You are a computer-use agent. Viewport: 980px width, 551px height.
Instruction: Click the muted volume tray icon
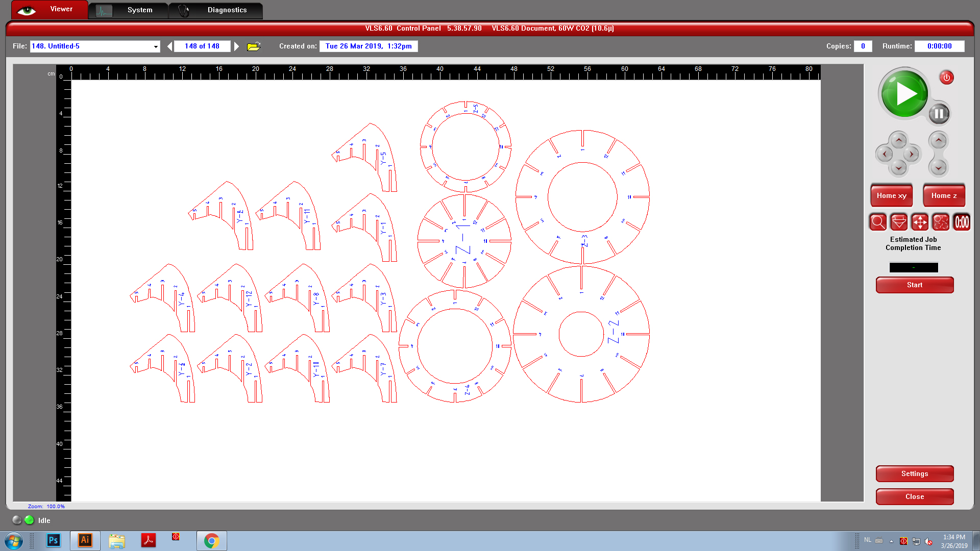click(928, 541)
